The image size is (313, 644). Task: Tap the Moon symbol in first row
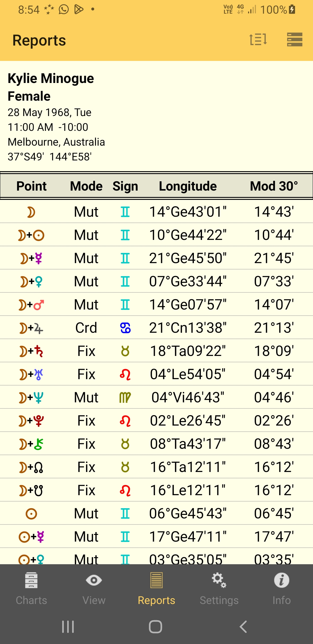coord(31,212)
